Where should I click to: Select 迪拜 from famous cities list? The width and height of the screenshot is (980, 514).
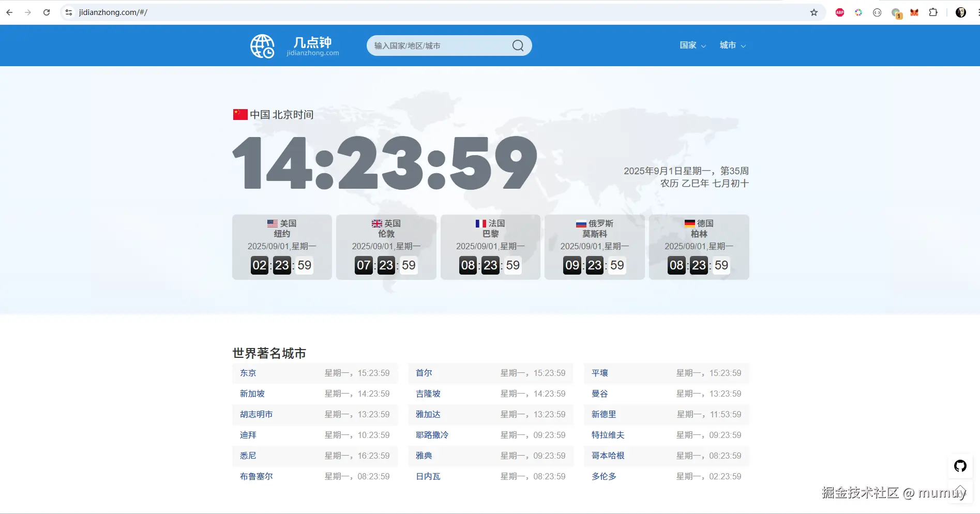coord(248,435)
